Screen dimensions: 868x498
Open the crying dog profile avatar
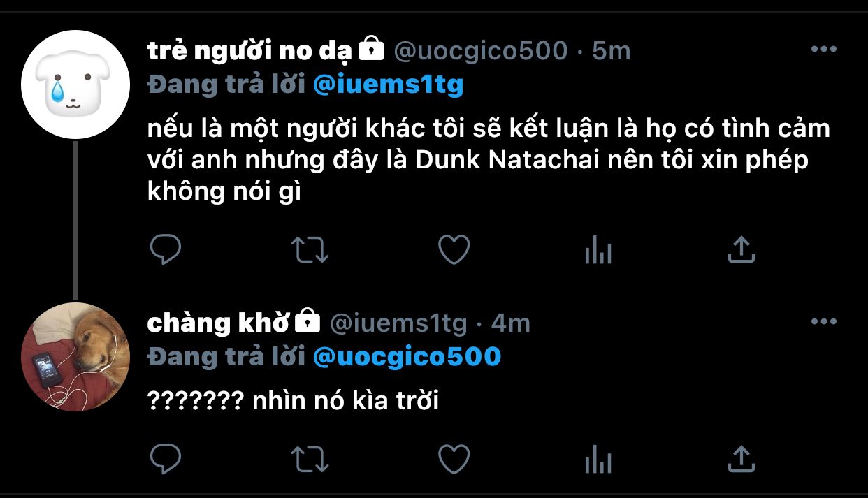coord(75,85)
